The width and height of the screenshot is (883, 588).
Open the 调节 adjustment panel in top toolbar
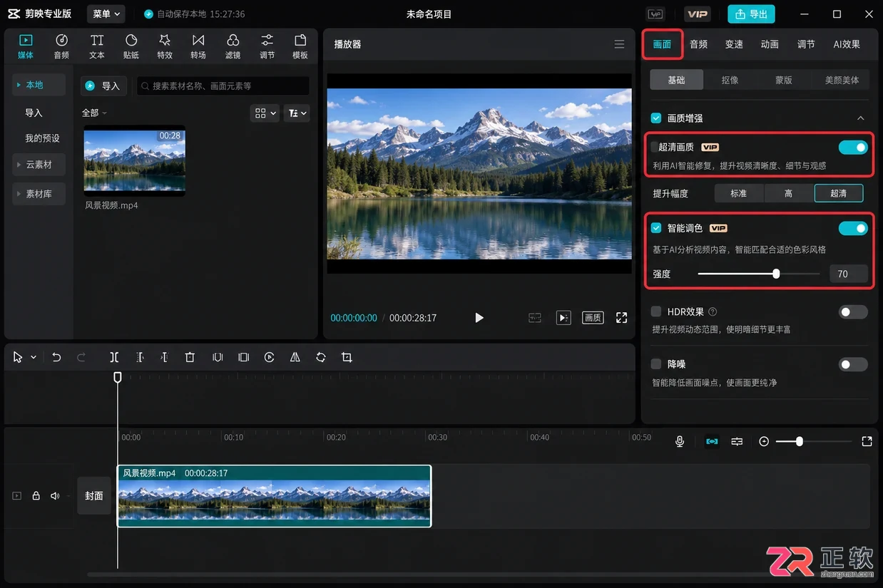pyautogui.click(x=267, y=46)
